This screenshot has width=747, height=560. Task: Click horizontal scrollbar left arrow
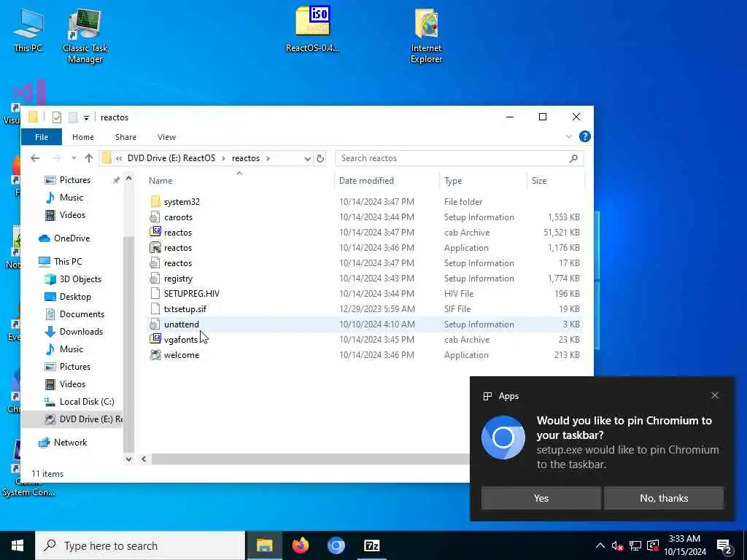(144, 459)
